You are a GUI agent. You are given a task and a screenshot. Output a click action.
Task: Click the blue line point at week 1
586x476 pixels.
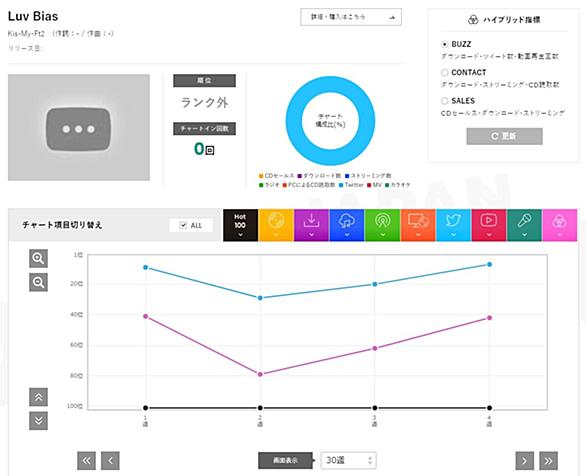click(x=145, y=267)
